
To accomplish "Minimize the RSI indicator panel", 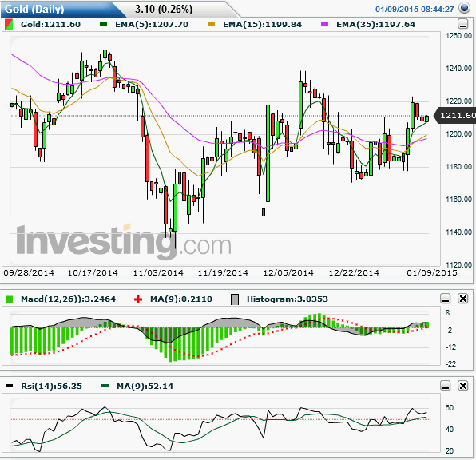I will [446, 386].
